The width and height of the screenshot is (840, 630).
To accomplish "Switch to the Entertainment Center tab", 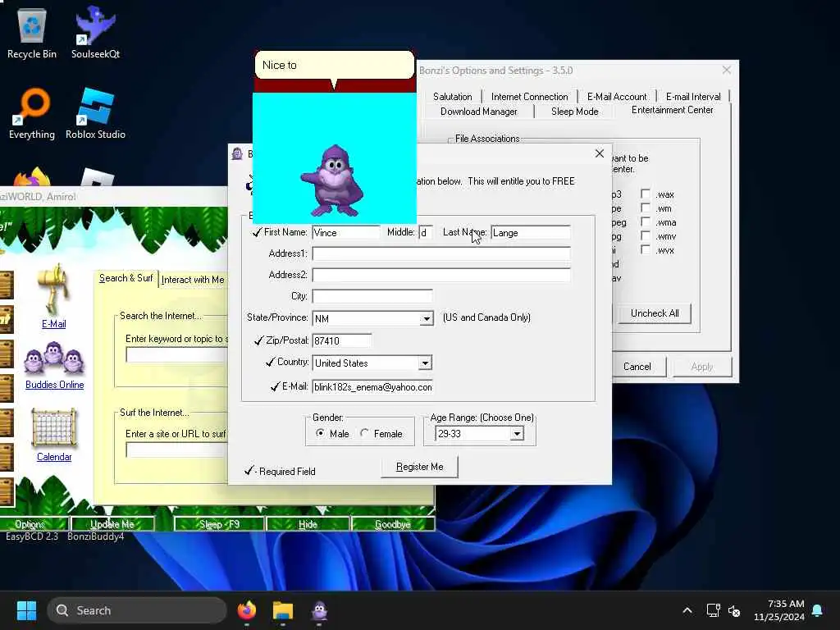I will [673, 110].
